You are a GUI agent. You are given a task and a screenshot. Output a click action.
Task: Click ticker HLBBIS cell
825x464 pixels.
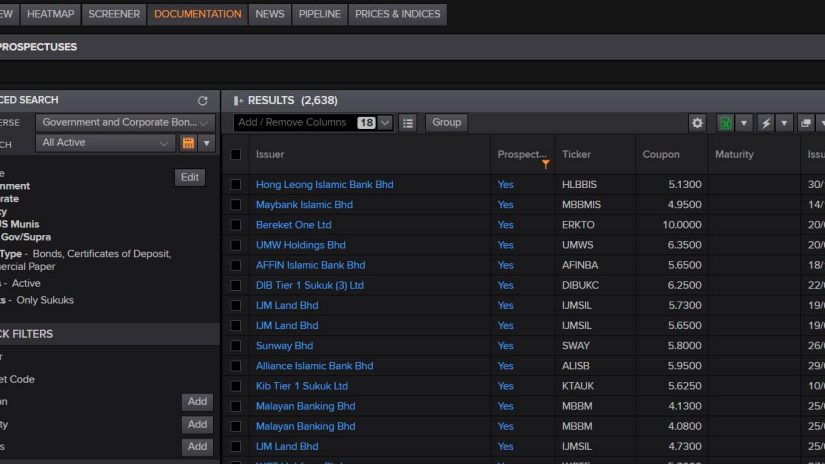[x=579, y=185]
